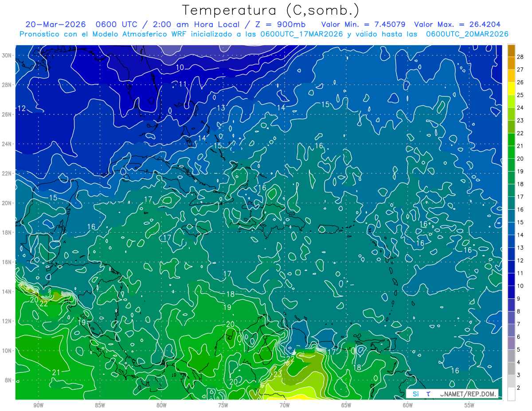Click the legend number '9'
Viewport: 532px width, 411px height.
point(519,299)
